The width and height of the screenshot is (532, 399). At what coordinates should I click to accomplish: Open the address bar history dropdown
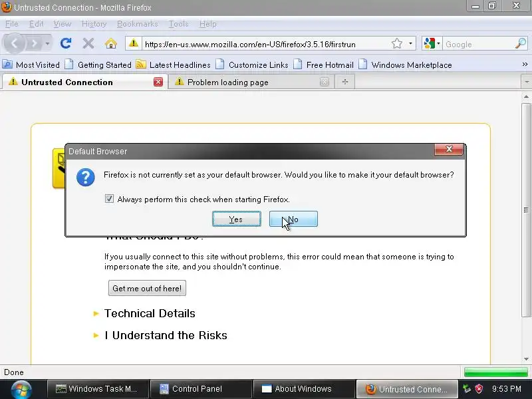[x=410, y=43]
